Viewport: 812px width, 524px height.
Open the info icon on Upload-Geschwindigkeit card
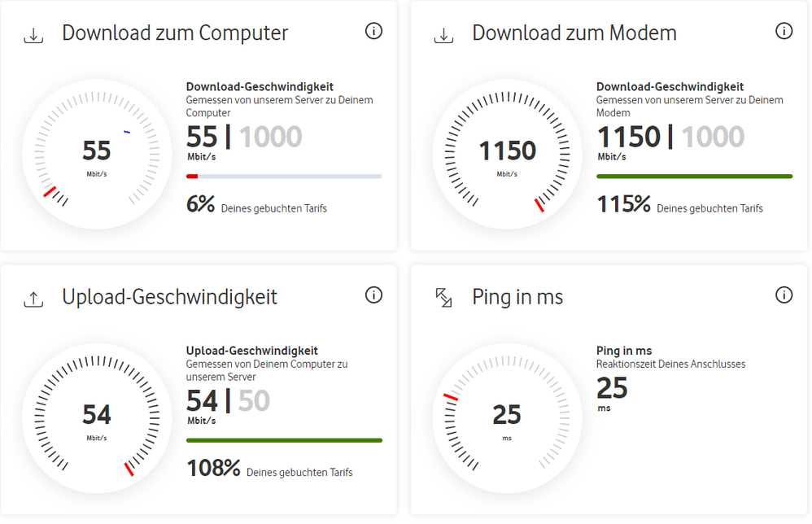coord(373,295)
